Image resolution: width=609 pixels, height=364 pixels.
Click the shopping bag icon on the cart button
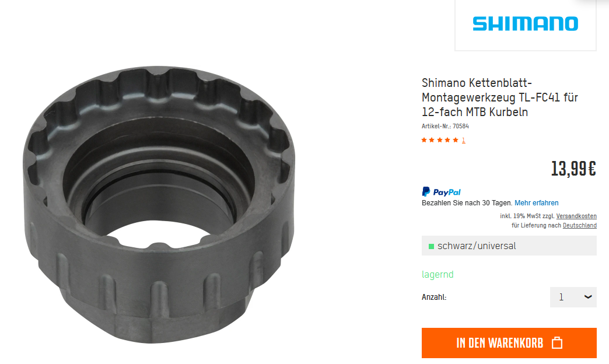pos(557,343)
